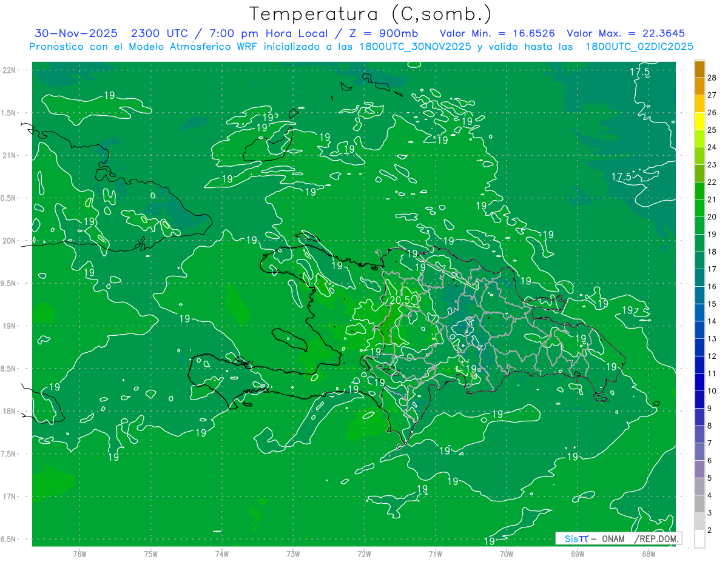Click the '2' label on the color scale
Screen dimensions: 728x562
(x=709, y=530)
